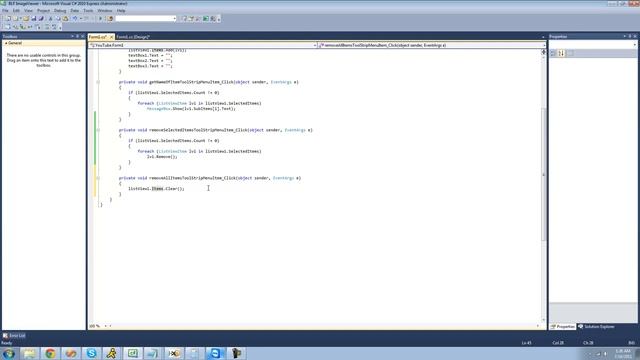This screenshot has height=360, width=640.
Task: Open the toolbar search combo box dropdown
Action: click(174, 18)
